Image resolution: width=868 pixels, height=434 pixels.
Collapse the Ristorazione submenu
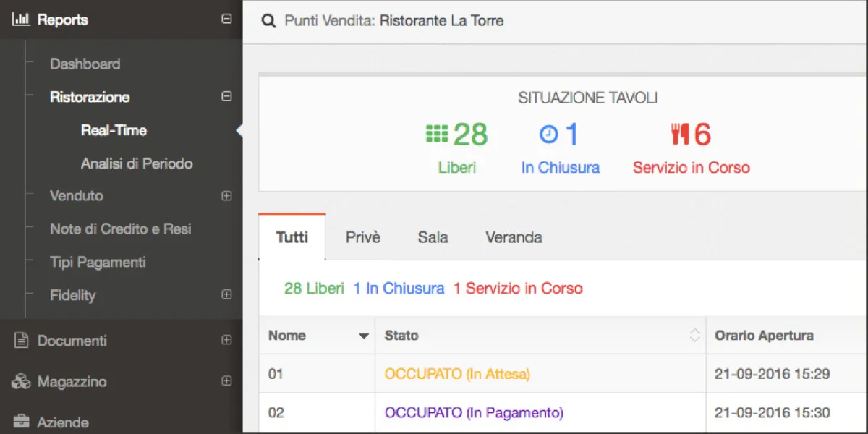[x=226, y=96]
